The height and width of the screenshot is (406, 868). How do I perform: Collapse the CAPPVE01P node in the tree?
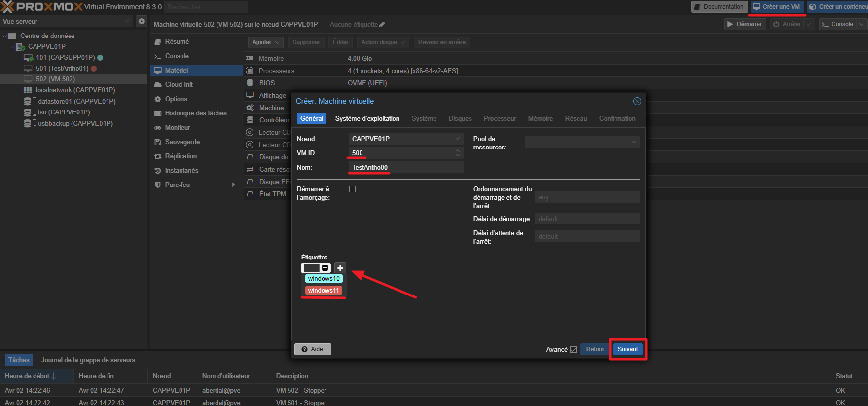click(x=12, y=47)
